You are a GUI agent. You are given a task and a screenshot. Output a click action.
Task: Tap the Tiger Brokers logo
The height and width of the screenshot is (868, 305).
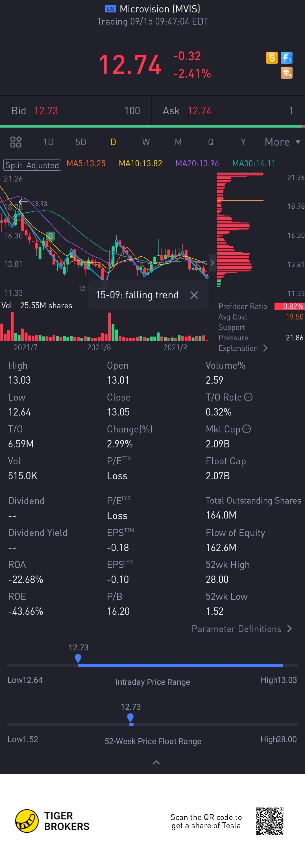[x=53, y=821]
